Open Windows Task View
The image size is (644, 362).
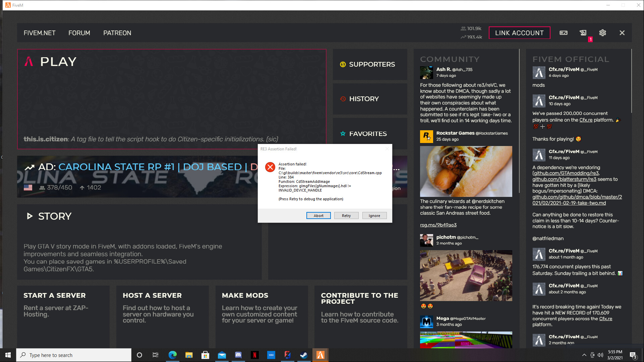156,355
